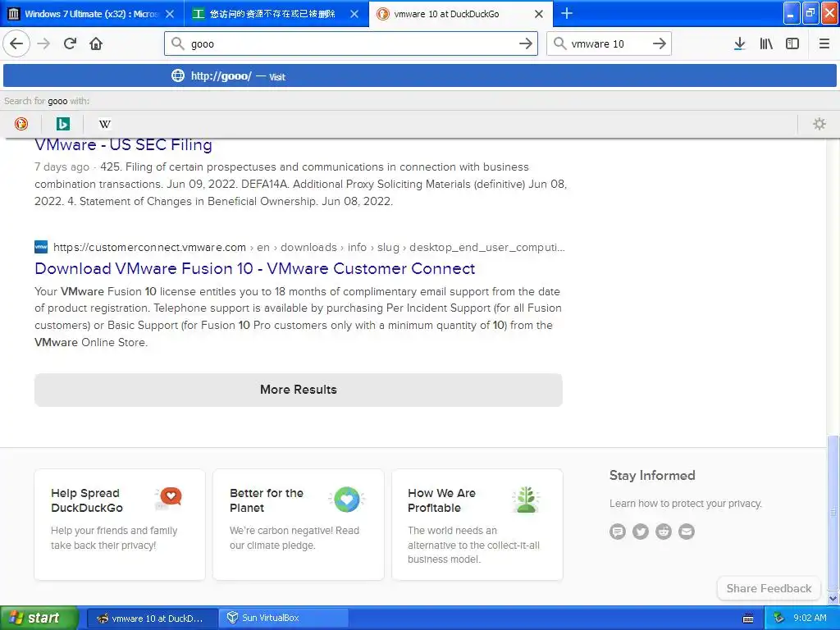Open a new tab with plus button
This screenshot has height=630, width=840.
tap(566, 13)
